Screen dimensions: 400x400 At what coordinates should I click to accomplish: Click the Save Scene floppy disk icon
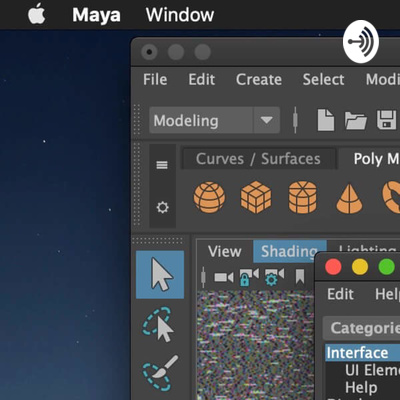387,120
